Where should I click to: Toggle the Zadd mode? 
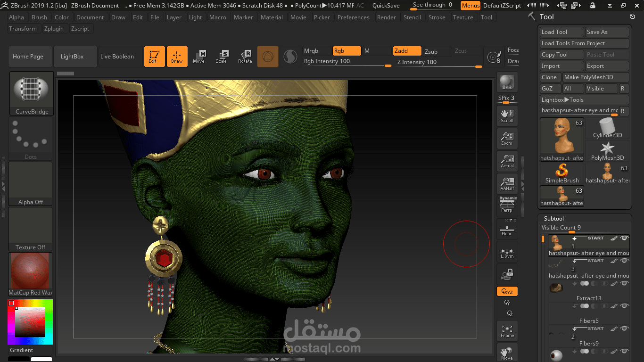point(407,51)
